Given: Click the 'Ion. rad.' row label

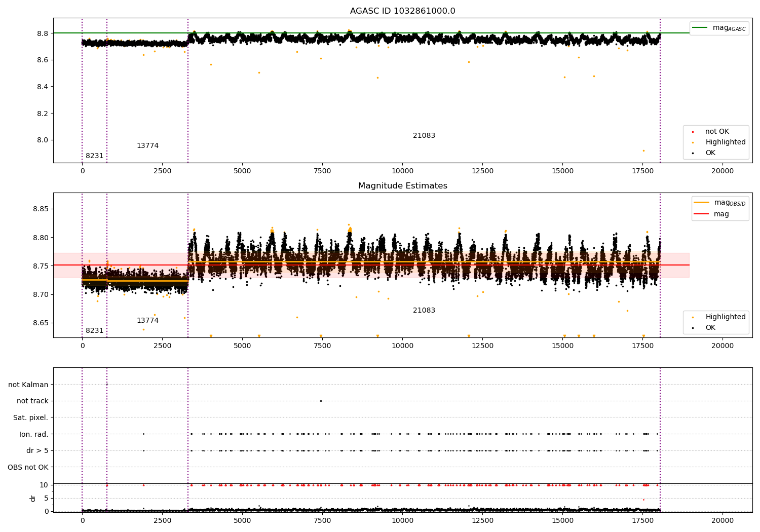Looking at the screenshot, I should pos(34,435).
